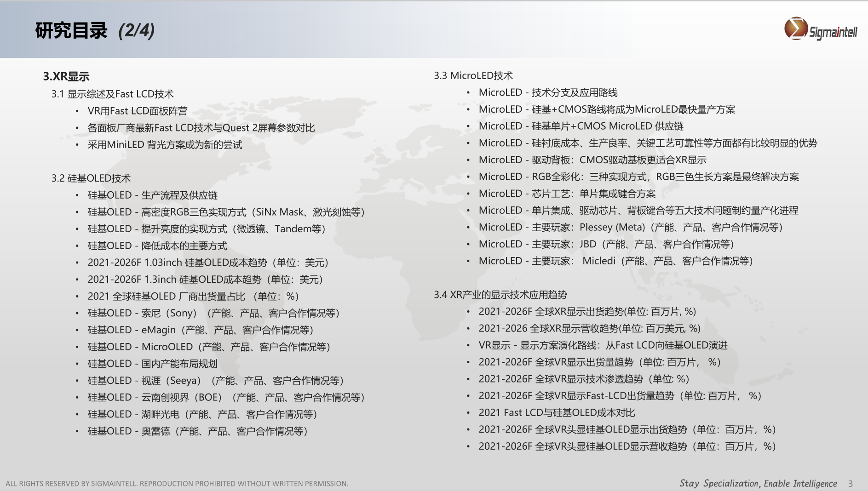The image size is (868, 491).
Task: Click the 硅基OLED - eMagin entry
Action: click(x=201, y=330)
